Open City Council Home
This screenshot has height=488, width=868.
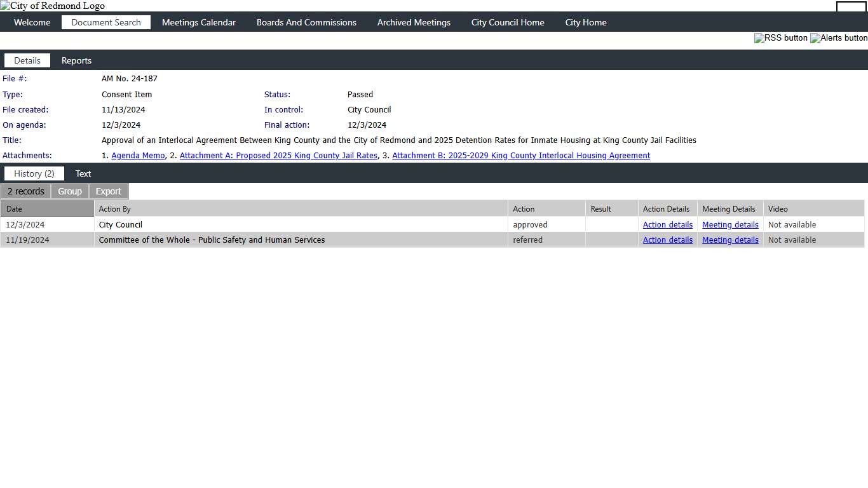click(x=507, y=22)
